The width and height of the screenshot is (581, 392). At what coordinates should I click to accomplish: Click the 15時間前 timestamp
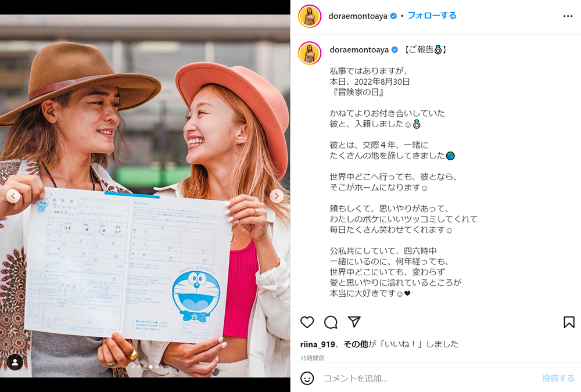point(313,358)
